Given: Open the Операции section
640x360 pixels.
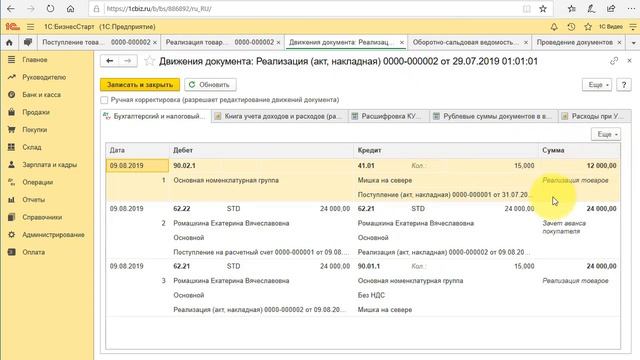Looking at the screenshot, I should click(38, 182).
